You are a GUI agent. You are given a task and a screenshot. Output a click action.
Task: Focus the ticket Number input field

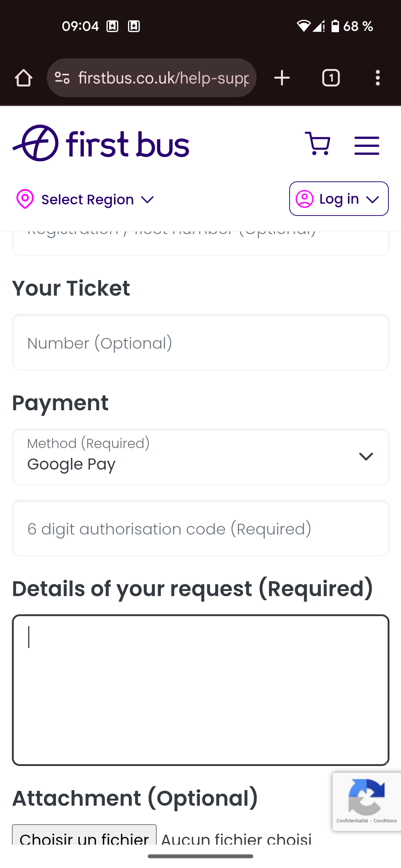tap(200, 342)
